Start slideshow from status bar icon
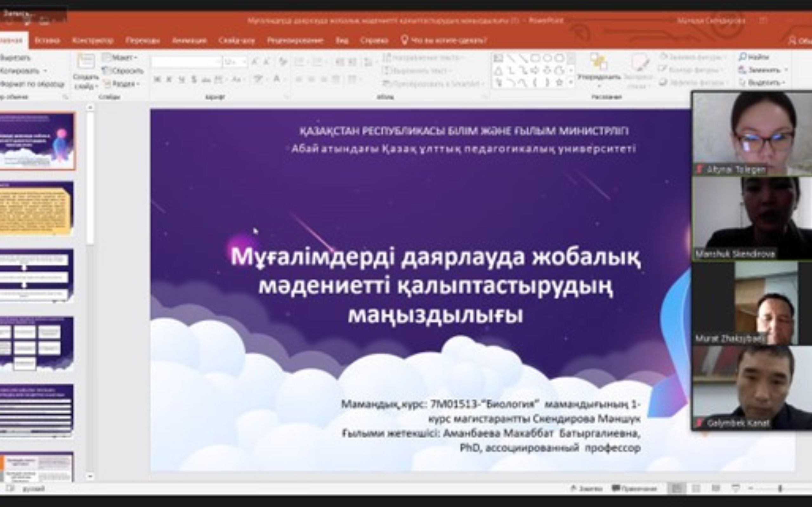 pos(736,489)
